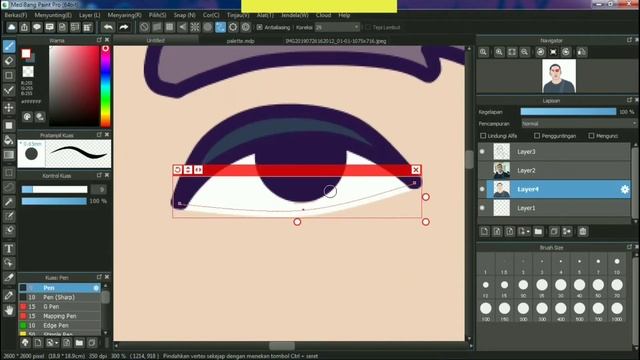
Task: Click the rainbow hue strip
Action: coord(105,86)
